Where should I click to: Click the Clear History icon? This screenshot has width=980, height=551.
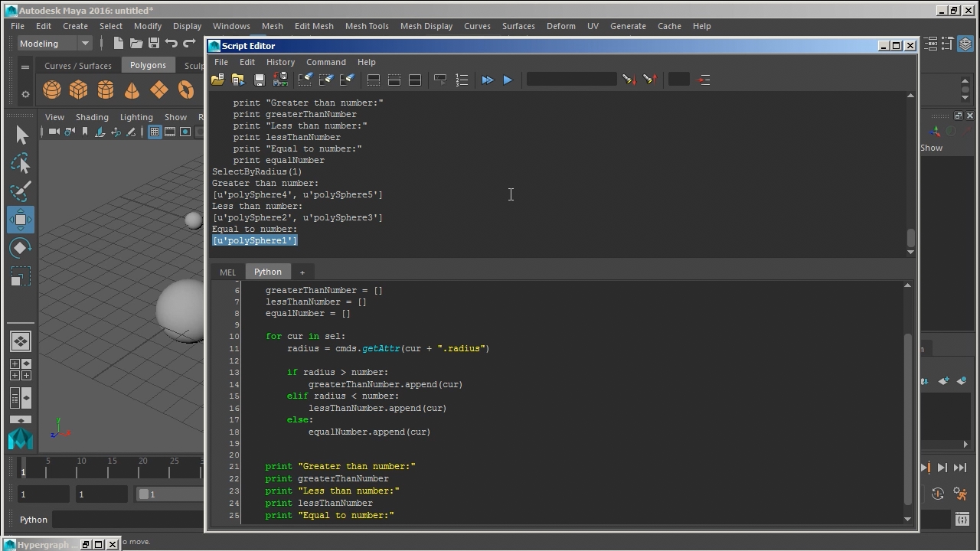pyautogui.click(x=305, y=80)
